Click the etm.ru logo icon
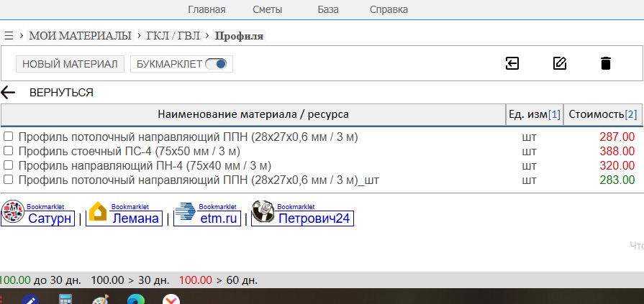Viewport: 644px width, 304px height. point(185,212)
